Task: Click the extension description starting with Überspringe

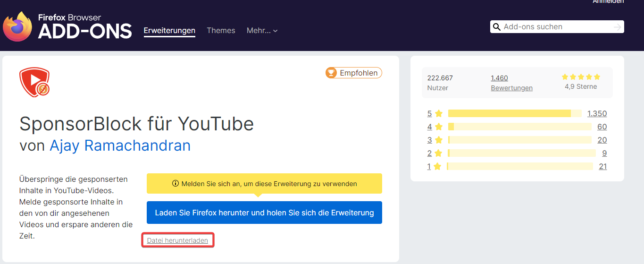Action: pos(76,207)
